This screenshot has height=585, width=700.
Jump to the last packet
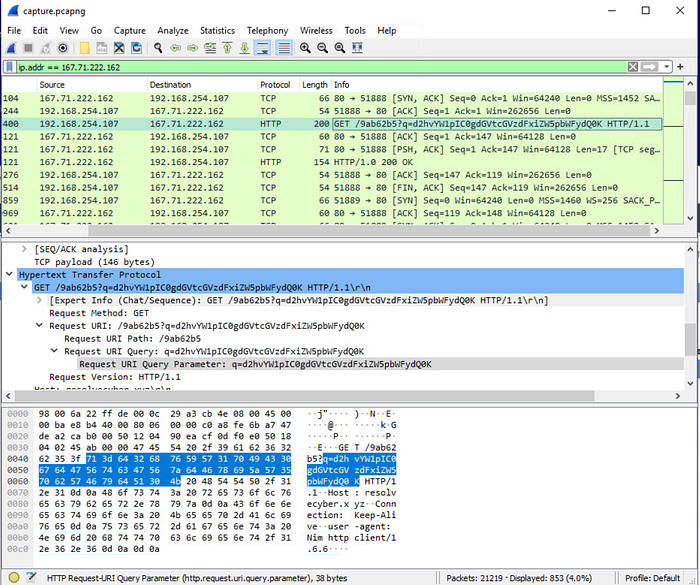click(x=244, y=48)
